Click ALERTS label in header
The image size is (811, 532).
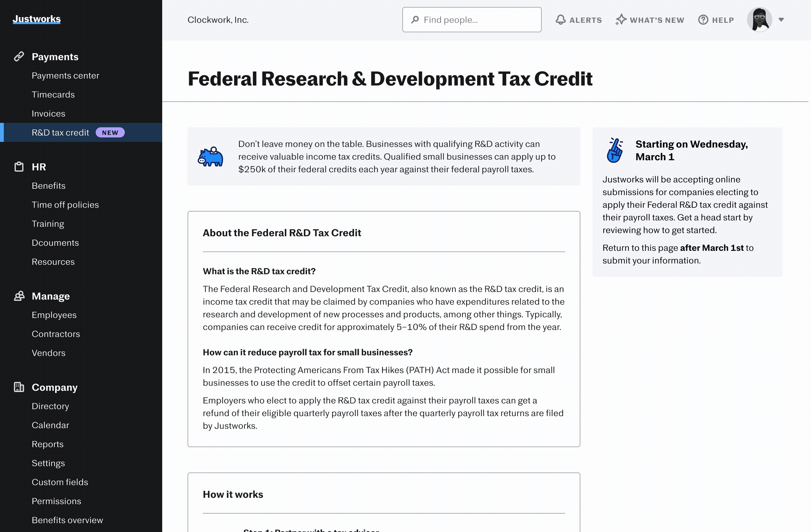[x=586, y=20]
